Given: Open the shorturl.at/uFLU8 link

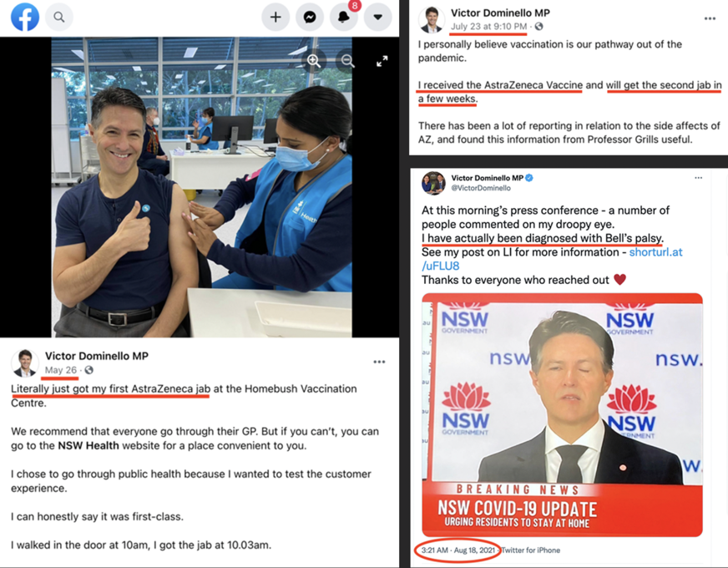Looking at the screenshot, I should pyautogui.click(x=553, y=259).
